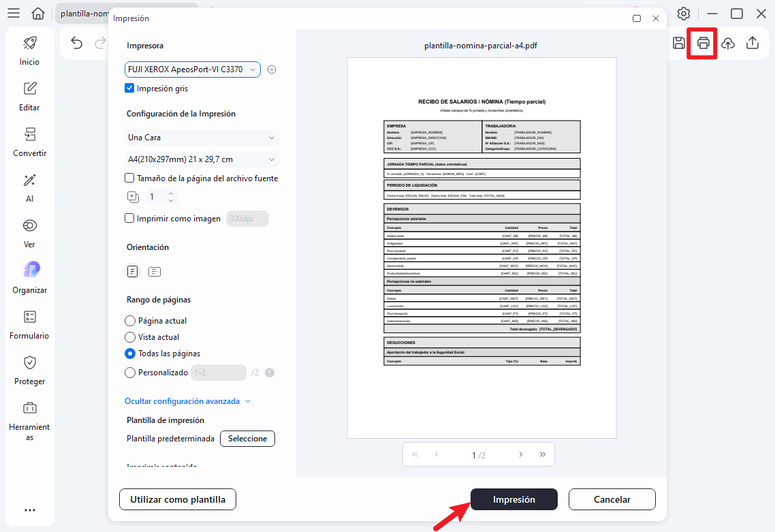Select the Página actual radio button
This screenshot has height=532, width=775.
pos(129,320)
